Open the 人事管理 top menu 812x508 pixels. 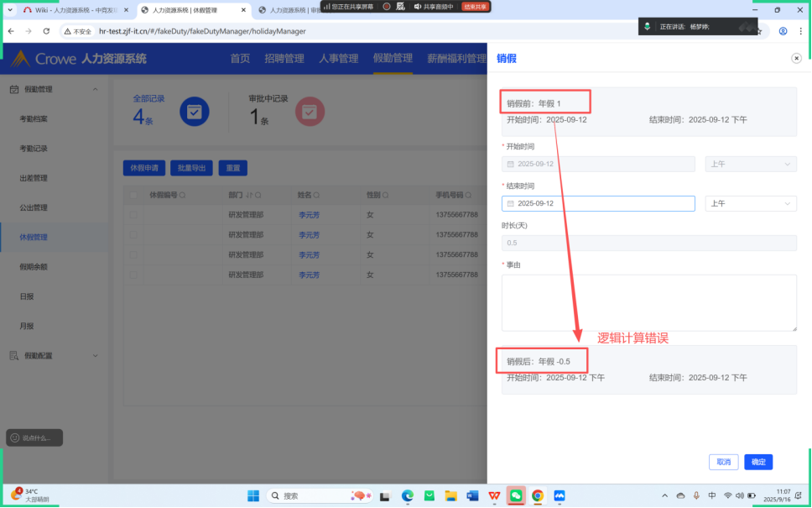coord(339,59)
